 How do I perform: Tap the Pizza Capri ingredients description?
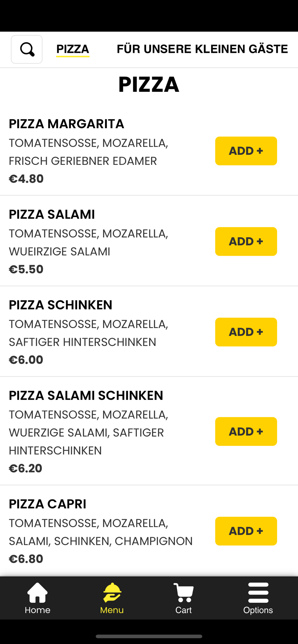[x=101, y=532]
